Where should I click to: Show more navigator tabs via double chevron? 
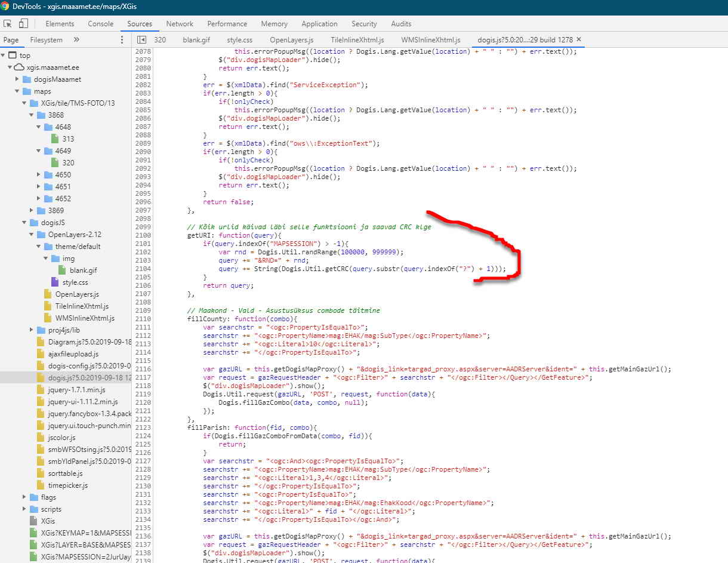pyautogui.click(x=76, y=40)
